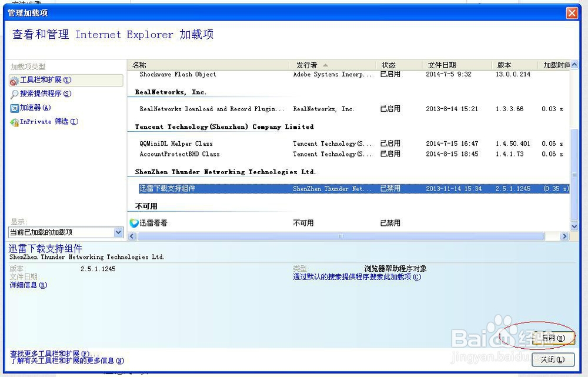
Task: Search this add-on via default provider link
Action: coord(357,277)
